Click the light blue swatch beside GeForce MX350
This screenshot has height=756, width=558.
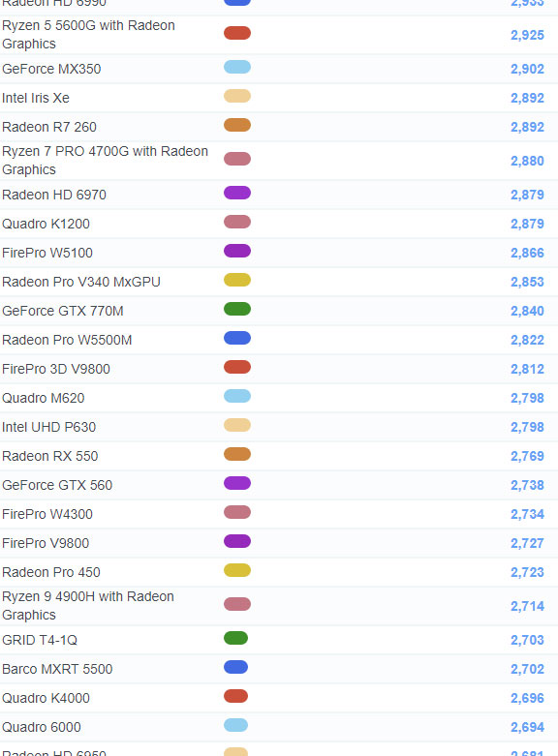point(237,67)
